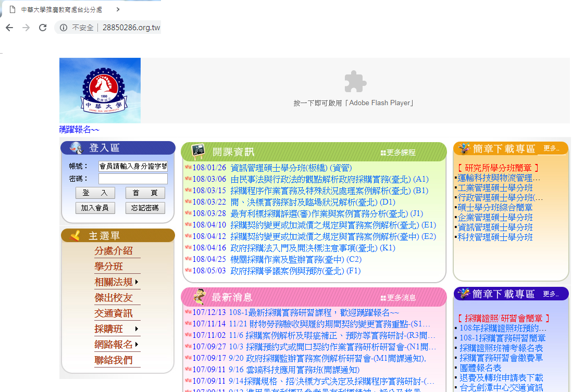Expand the 相關法規 submenu arrow
The image size is (572, 392).
point(136,282)
